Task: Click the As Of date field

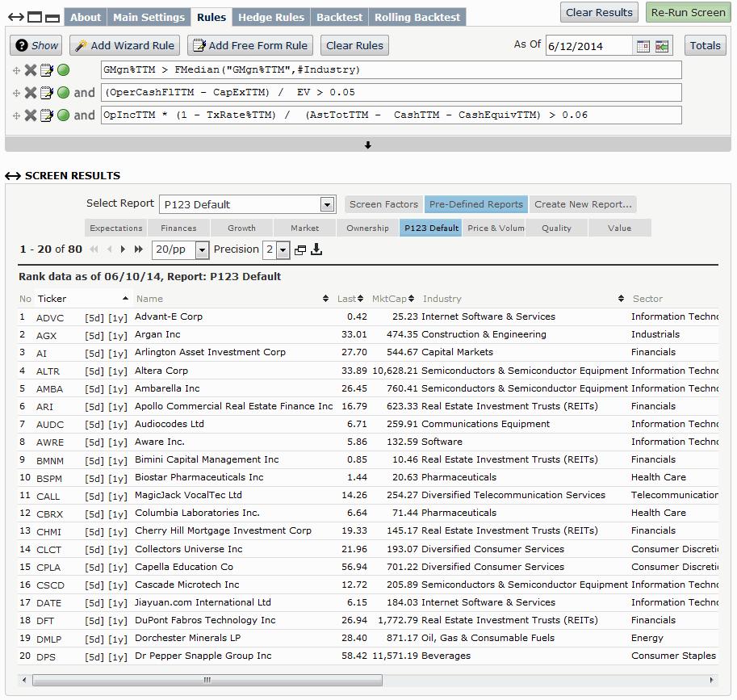Action: point(589,46)
